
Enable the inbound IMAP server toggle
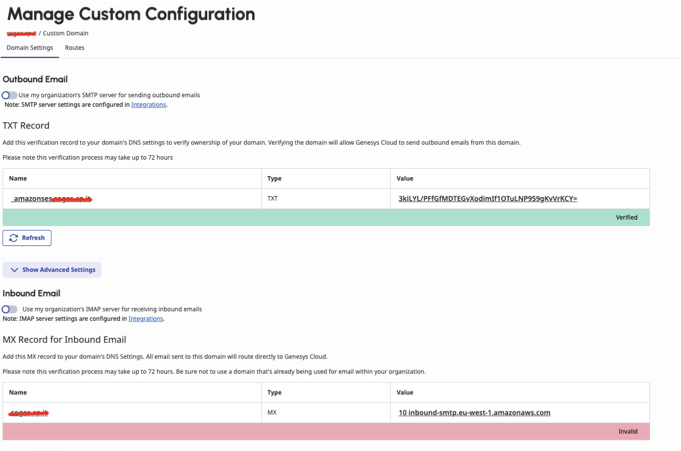(x=9, y=309)
